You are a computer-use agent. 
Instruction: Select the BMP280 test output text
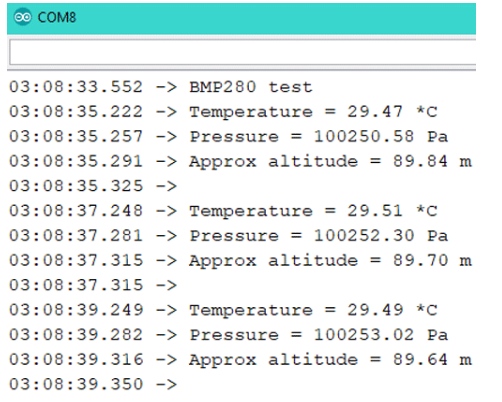point(251,87)
